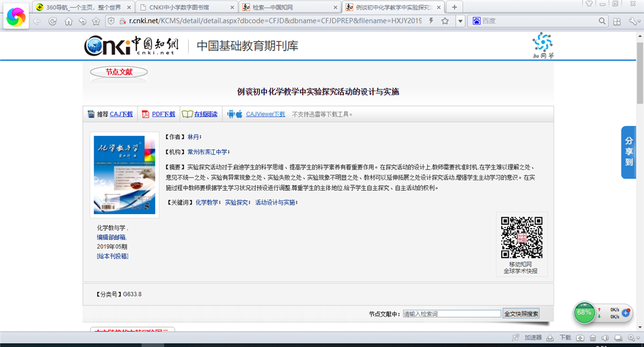The image size is (644, 347).
Task: Click the open book reading icon
Action: 187,114
